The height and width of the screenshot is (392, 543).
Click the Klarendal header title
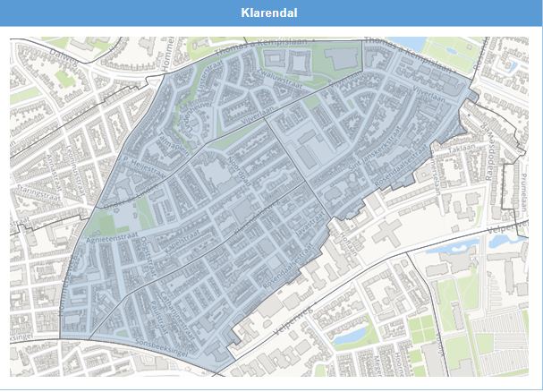[x=269, y=13]
